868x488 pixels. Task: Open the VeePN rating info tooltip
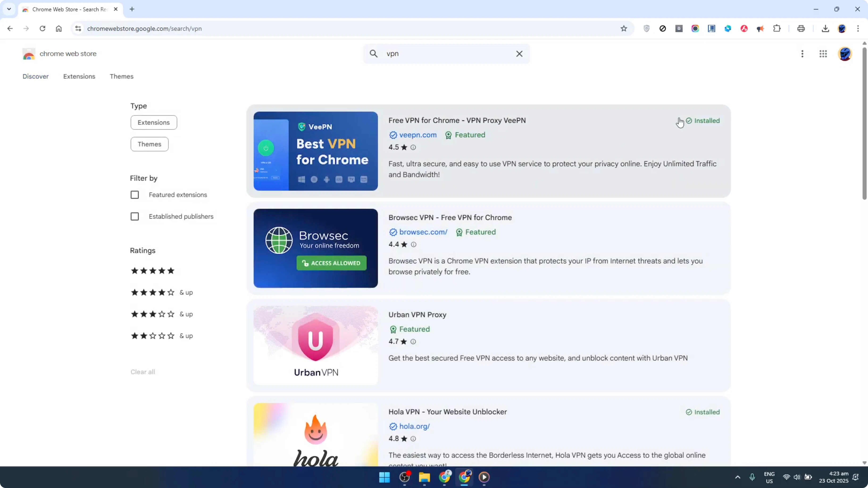[x=413, y=148]
